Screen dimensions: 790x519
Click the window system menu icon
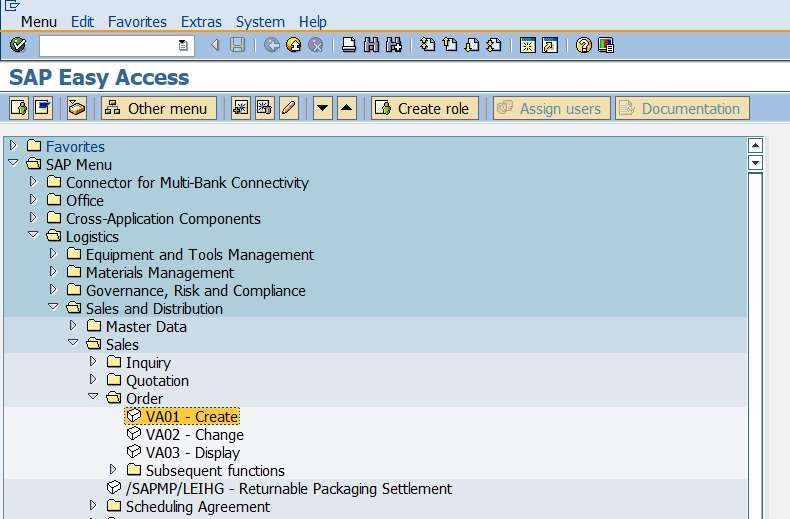[x=12, y=6]
